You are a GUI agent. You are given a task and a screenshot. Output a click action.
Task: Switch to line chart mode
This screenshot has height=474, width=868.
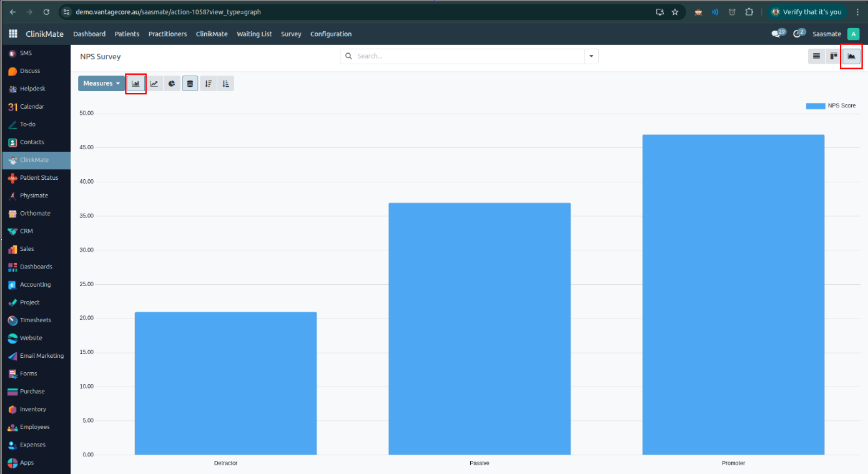click(x=154, y=84)
